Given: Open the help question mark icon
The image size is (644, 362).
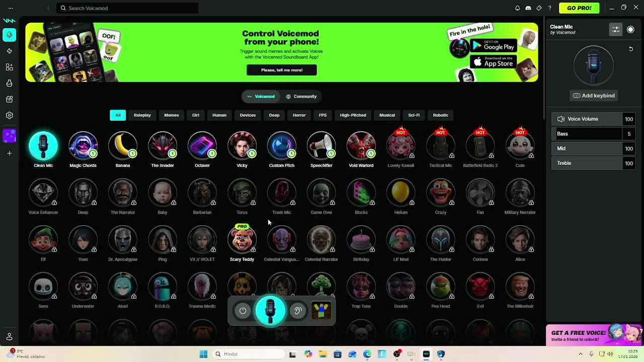Looking at the screenshot, I should pyautogui.click(x=550, y=8).
